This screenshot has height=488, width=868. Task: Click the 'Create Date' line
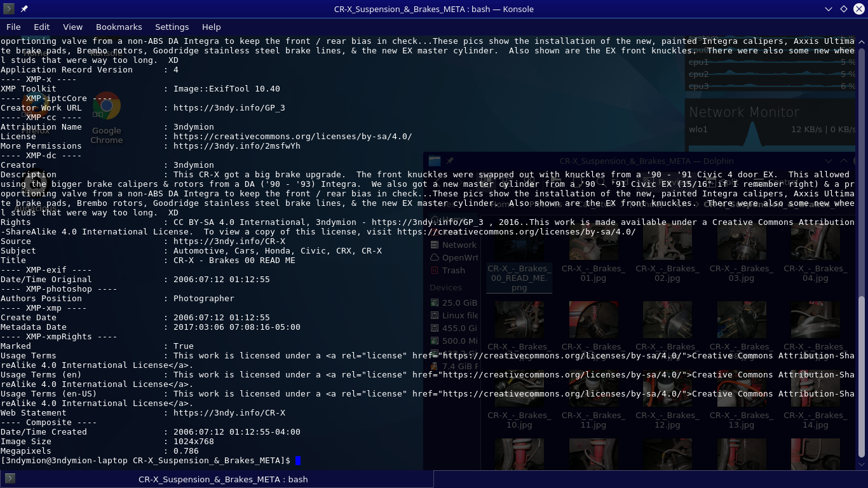[x=135, y=318]
